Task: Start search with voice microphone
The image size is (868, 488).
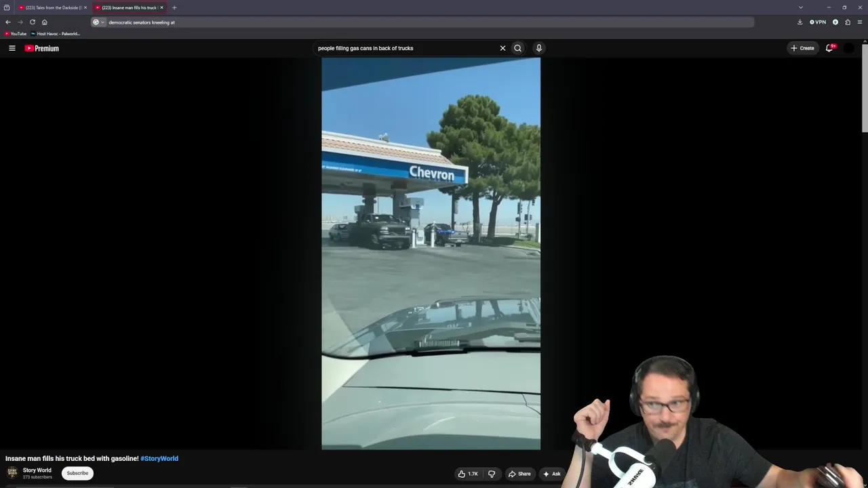Action: (x=539, y=48)
